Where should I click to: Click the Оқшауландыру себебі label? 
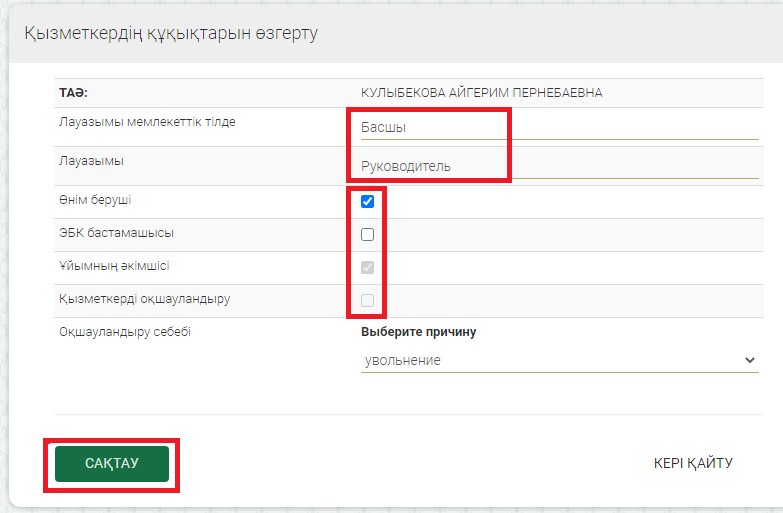[125, 332]
